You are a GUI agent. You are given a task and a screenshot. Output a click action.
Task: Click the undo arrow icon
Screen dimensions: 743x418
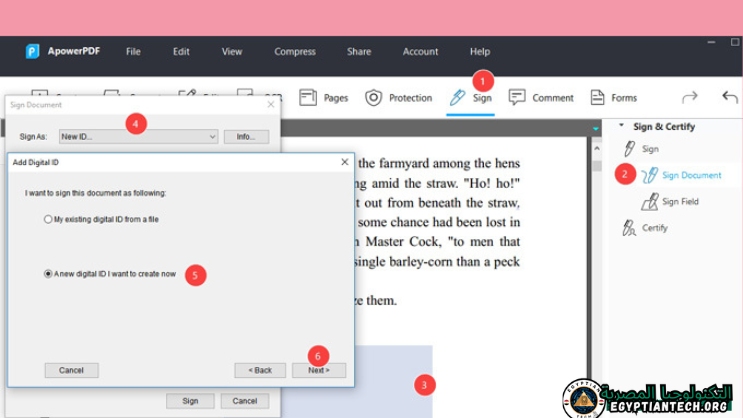729,98
